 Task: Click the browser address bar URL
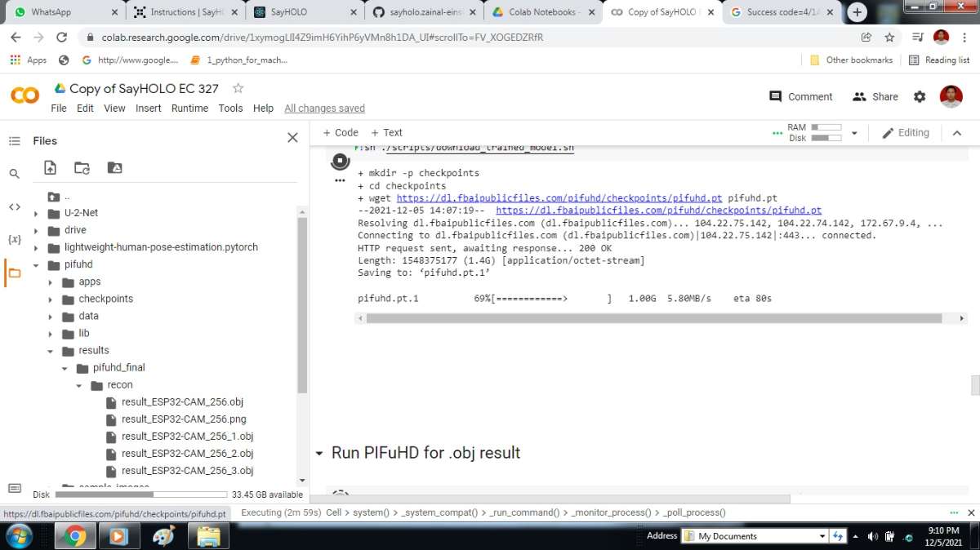[323, 38]
